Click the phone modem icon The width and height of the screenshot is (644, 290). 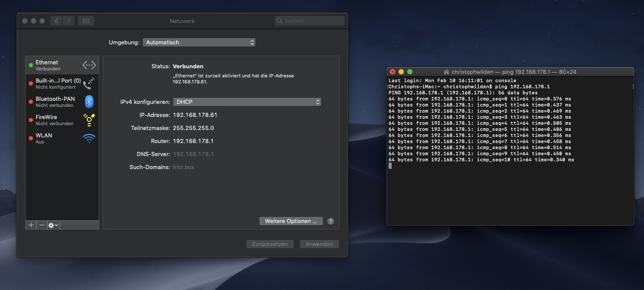89,83
